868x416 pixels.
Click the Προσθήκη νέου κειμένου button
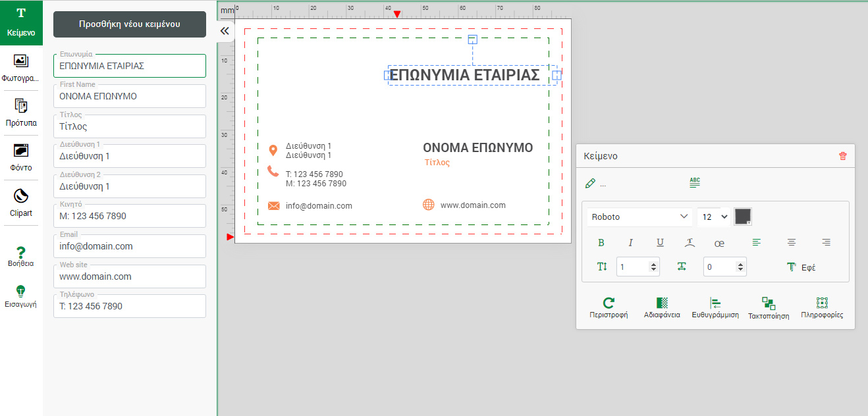coord(130,24)
